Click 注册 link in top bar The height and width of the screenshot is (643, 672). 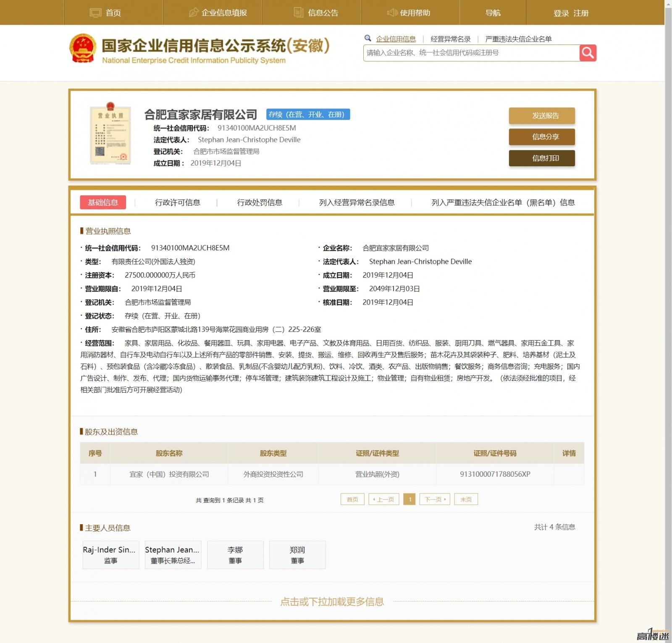[581, 13]
